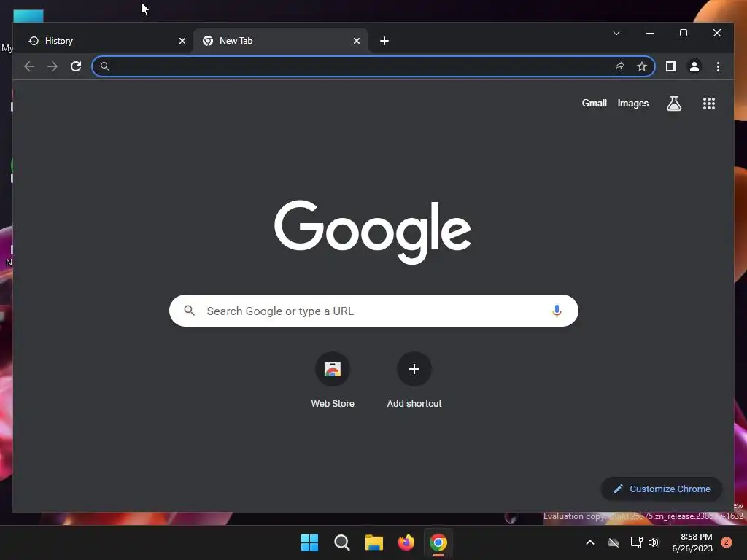The width and height of the screenshot is (747, 560).
Task: Open the Gmail link
Action: pyautogui.click(x=594, y=104)
